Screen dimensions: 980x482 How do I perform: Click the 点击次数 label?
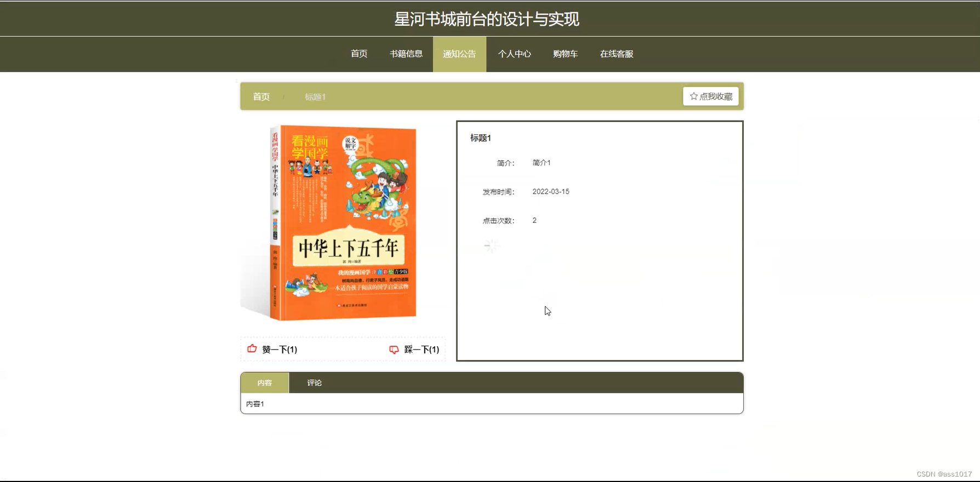pyautogui.click(x=498, y=221)
